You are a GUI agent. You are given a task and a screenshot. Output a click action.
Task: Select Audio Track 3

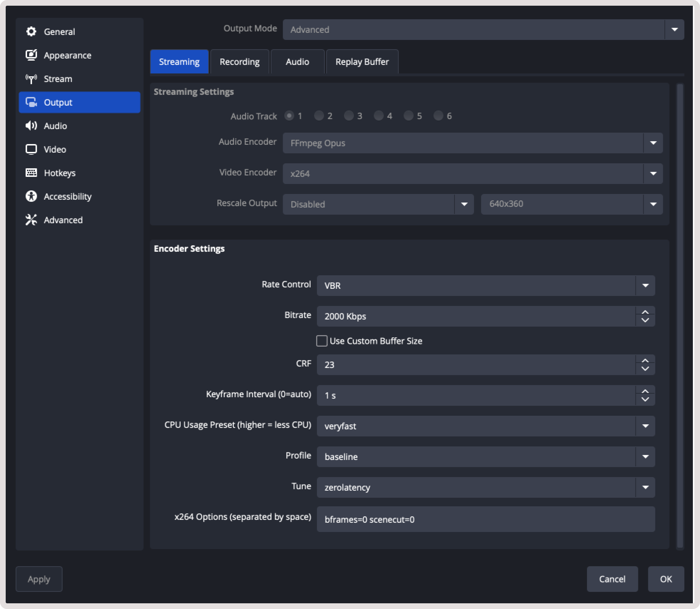pos(349,116)
